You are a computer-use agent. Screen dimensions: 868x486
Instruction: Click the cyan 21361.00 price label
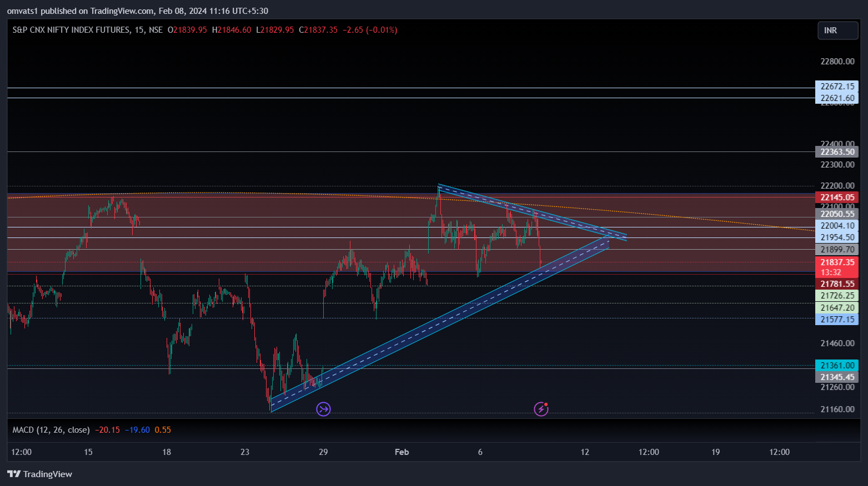coord(837,366)
